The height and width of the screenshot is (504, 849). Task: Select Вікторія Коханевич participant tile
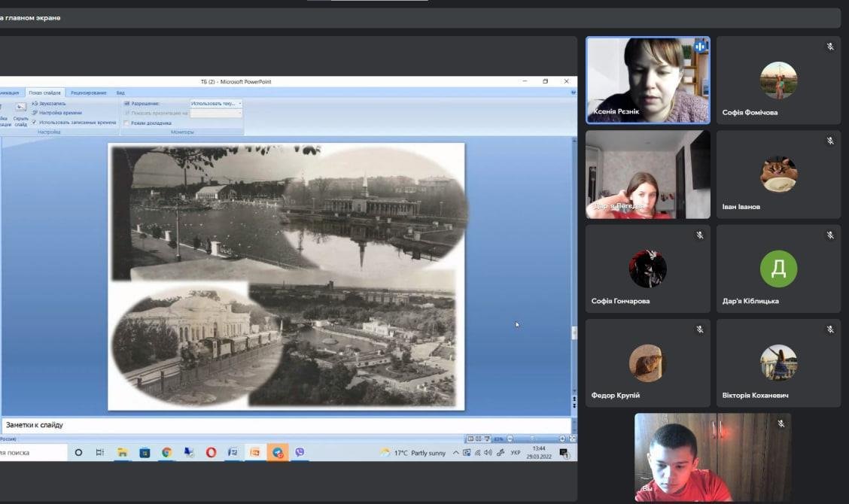[778, 363]
